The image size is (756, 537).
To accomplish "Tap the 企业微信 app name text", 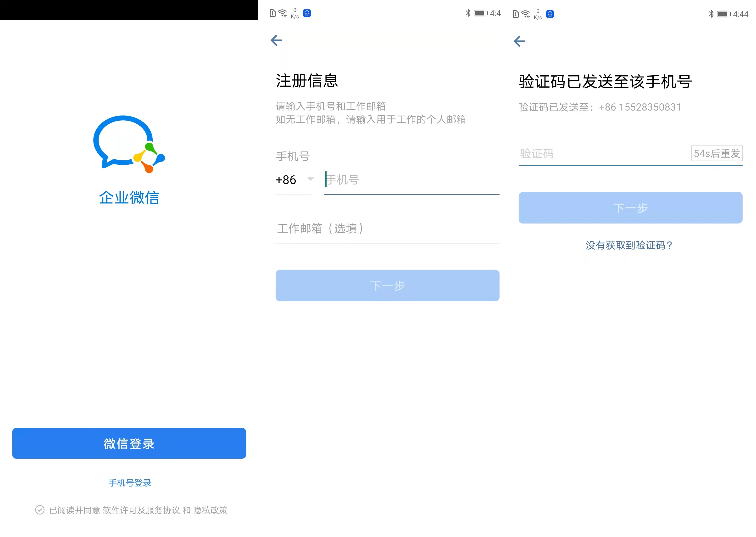I will (129, 197).
